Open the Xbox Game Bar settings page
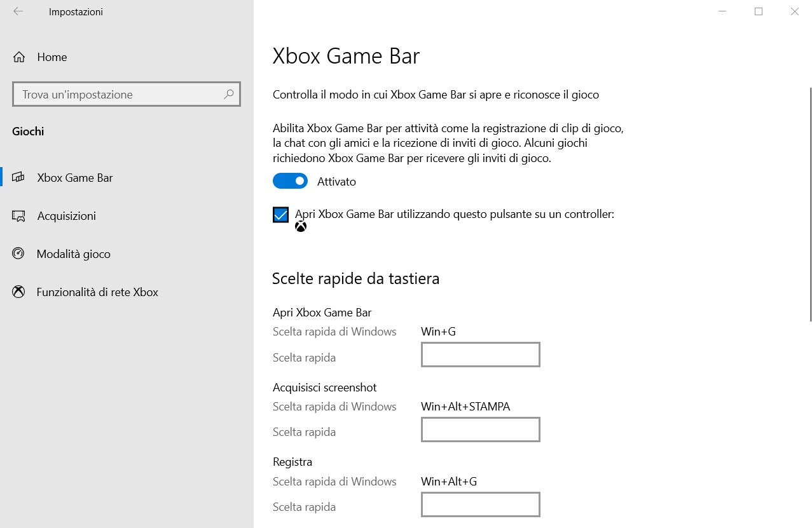Screen dimensions: 812x528 click(127, 178)
